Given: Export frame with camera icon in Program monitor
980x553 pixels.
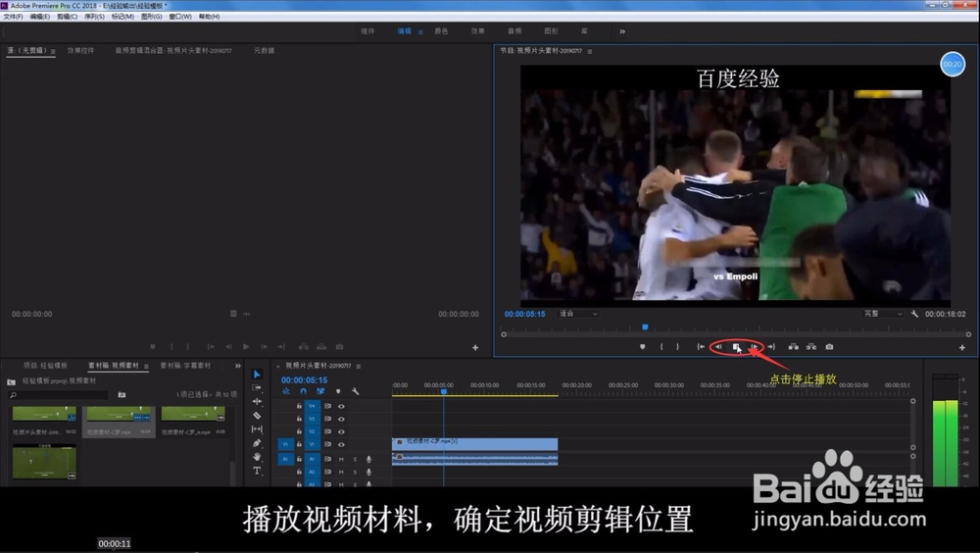Looking at the screenshot, I should (829, 346).
